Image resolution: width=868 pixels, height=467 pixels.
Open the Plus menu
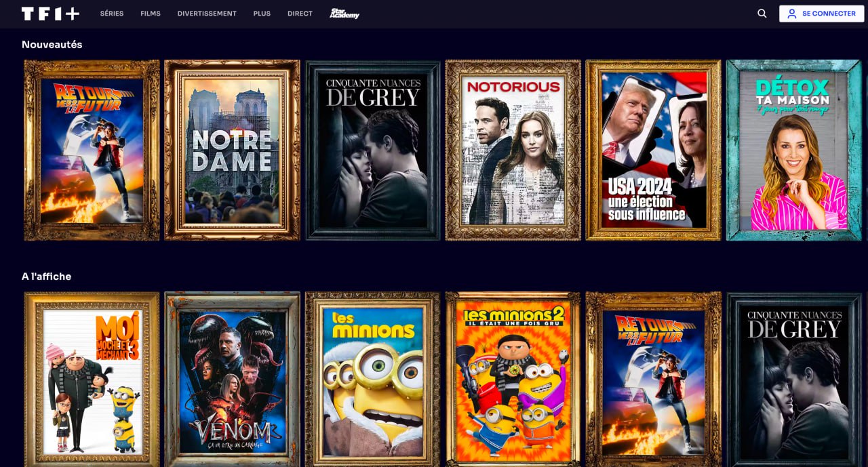coord(262,14)
